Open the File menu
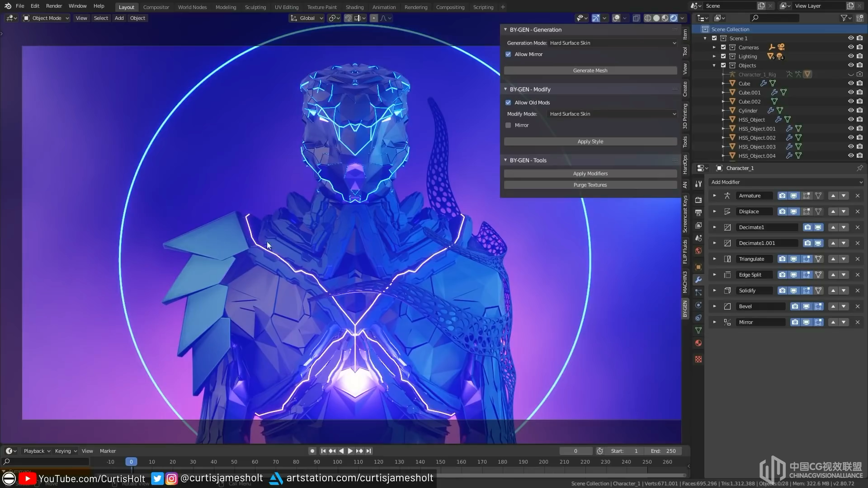 pyautogui.click(x=20, y=6)
